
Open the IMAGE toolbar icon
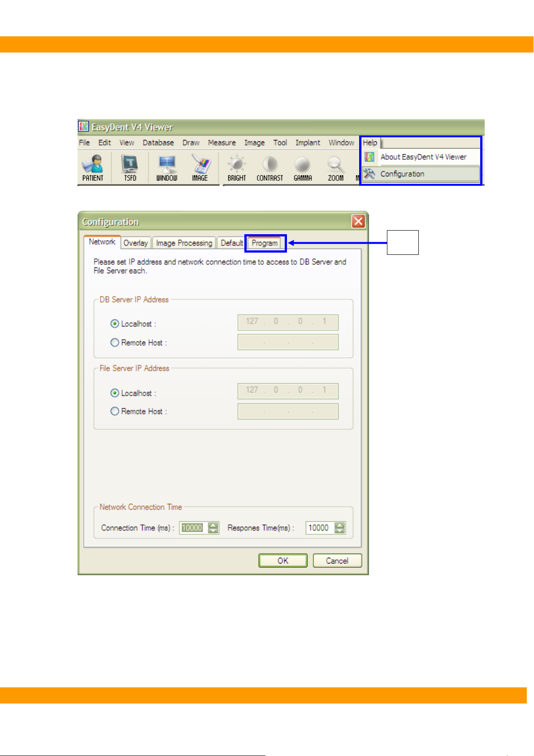(x=200, y=168)
